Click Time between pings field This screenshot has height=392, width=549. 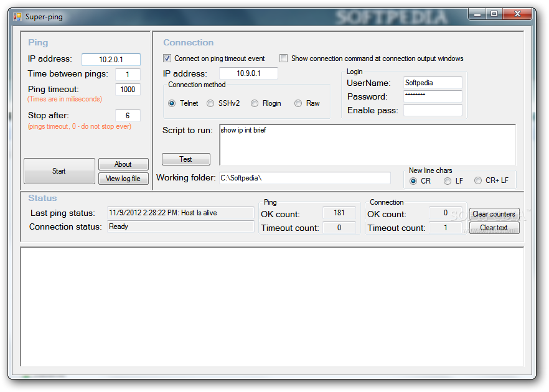coord(128,74)
